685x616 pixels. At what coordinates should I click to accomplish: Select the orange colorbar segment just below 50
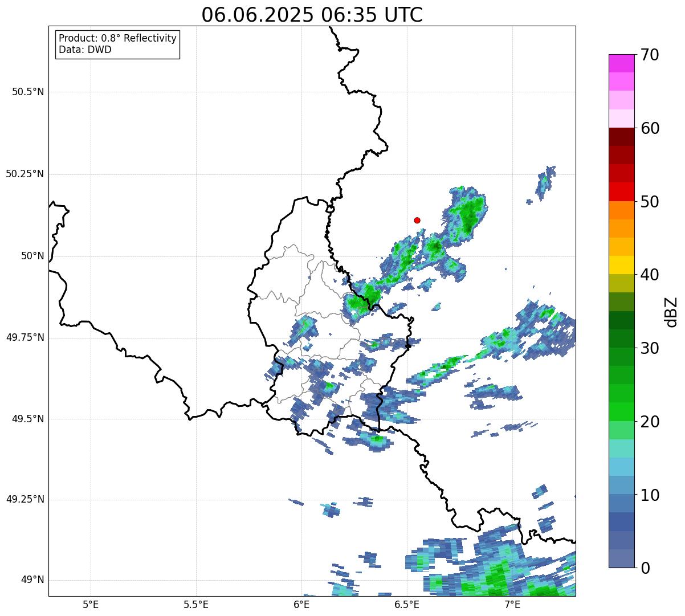point(621,210)
